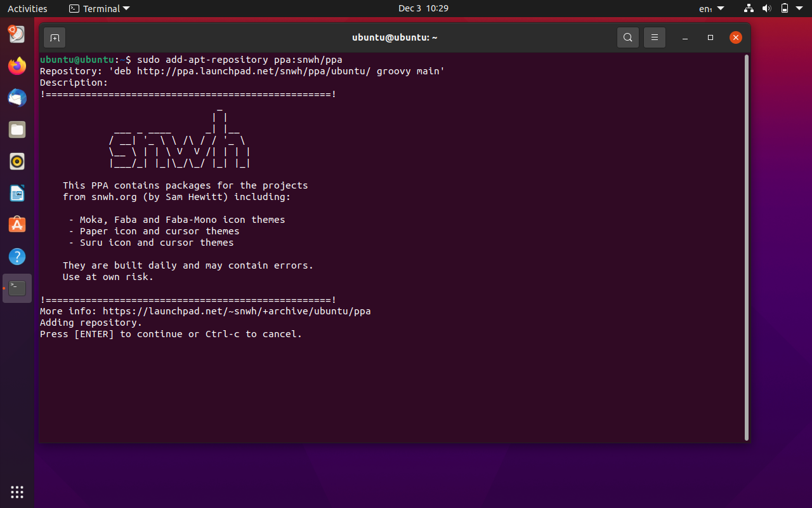Expand system menu arrow in top bar

click(799, 8)
